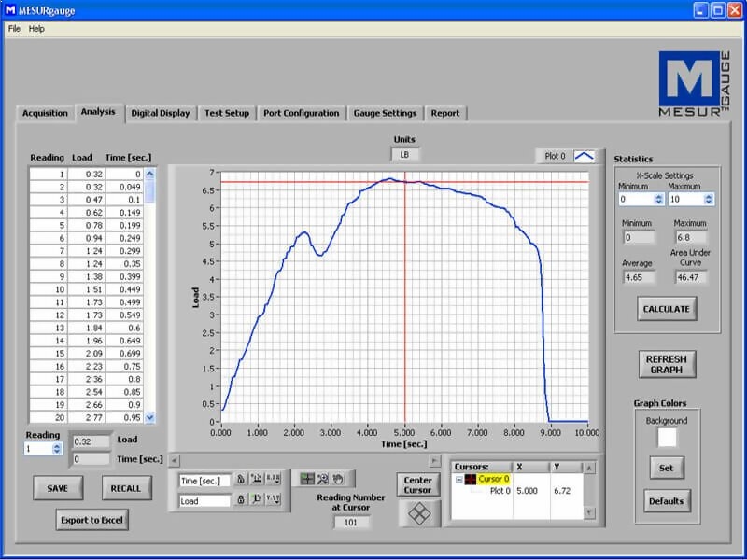Select the zoom tool in graph palette

point(322,479)
